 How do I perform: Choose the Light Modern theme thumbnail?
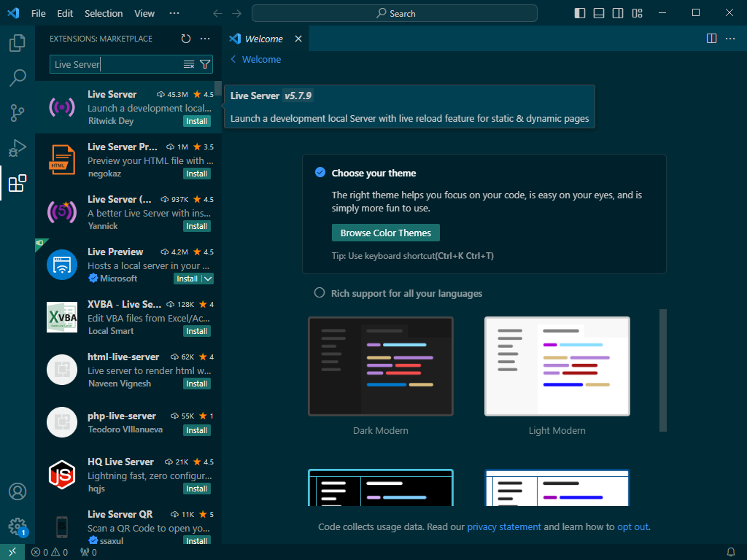click(x=557, y=366)
